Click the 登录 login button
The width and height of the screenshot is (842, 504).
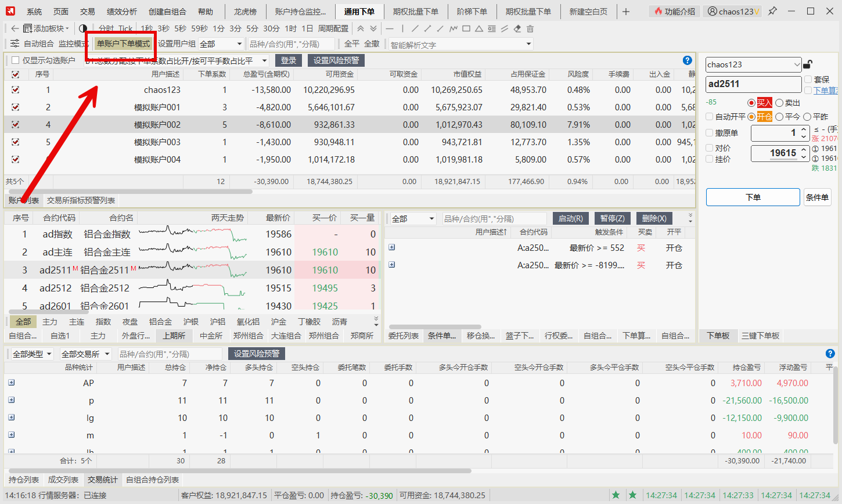[x=289, y=60]
